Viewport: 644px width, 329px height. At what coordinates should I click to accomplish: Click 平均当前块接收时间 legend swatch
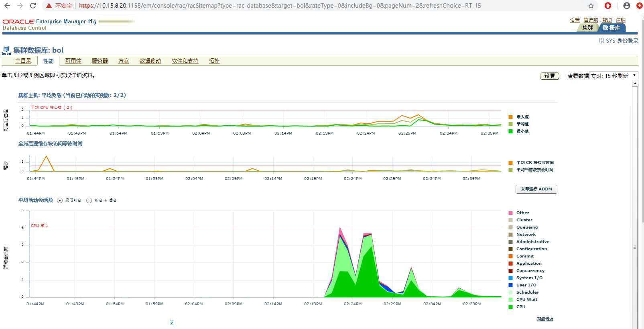click(x=510, y=170)
